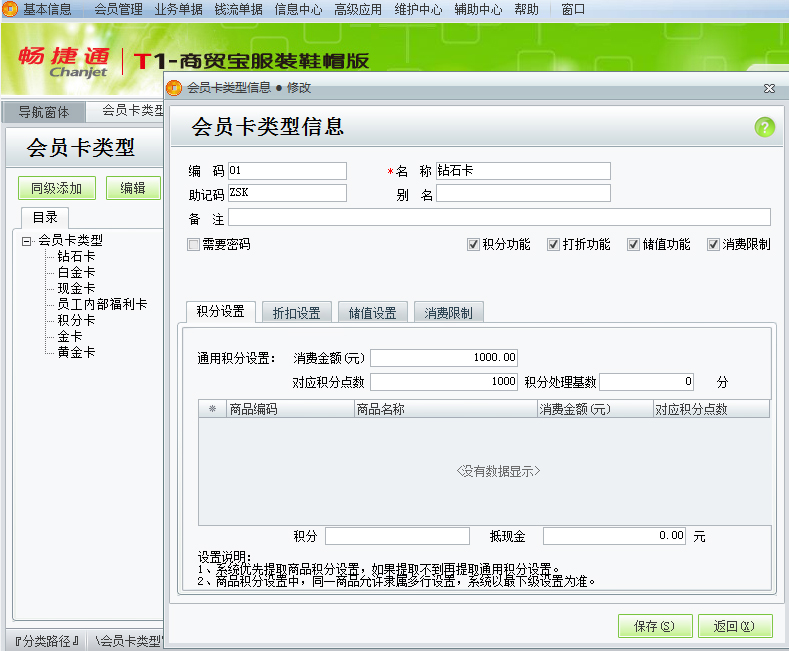Switch to the 导航窗体 tab
This screenshot has width=790, height=651.
pos(44,112)
